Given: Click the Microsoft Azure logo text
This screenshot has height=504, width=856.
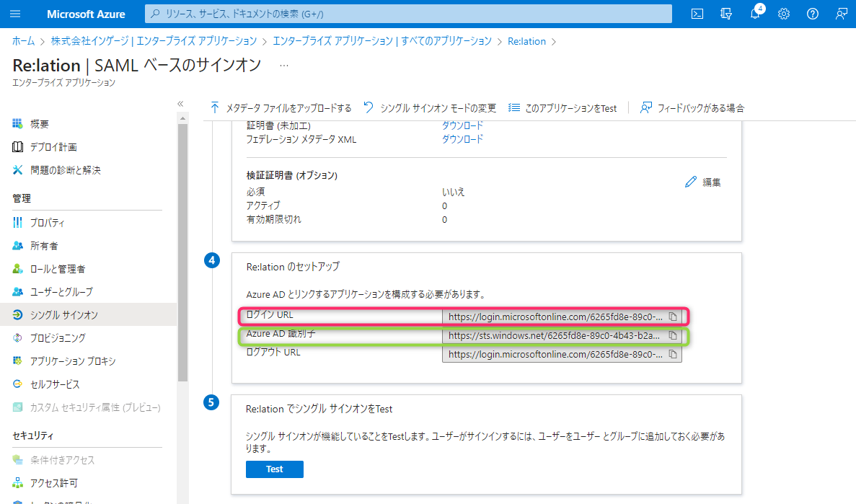Looking at the screenshot, I should pyautogui.click(x=86, y=14).
